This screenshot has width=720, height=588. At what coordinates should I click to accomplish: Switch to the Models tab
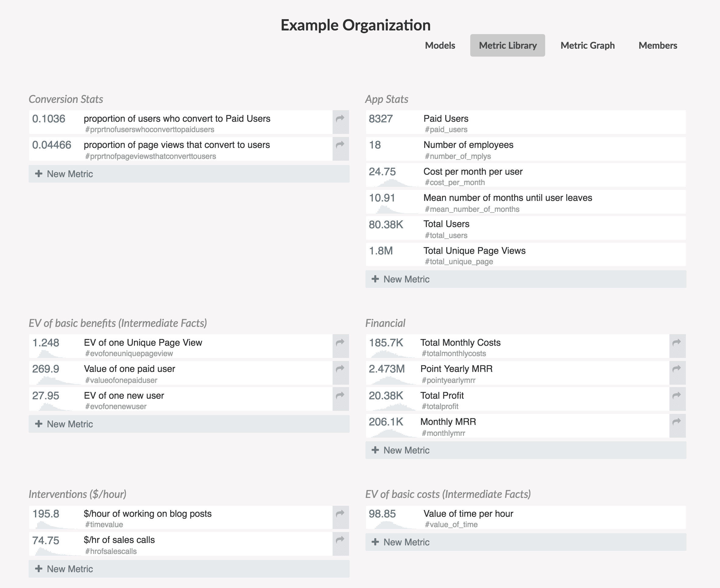coord(440,45)
